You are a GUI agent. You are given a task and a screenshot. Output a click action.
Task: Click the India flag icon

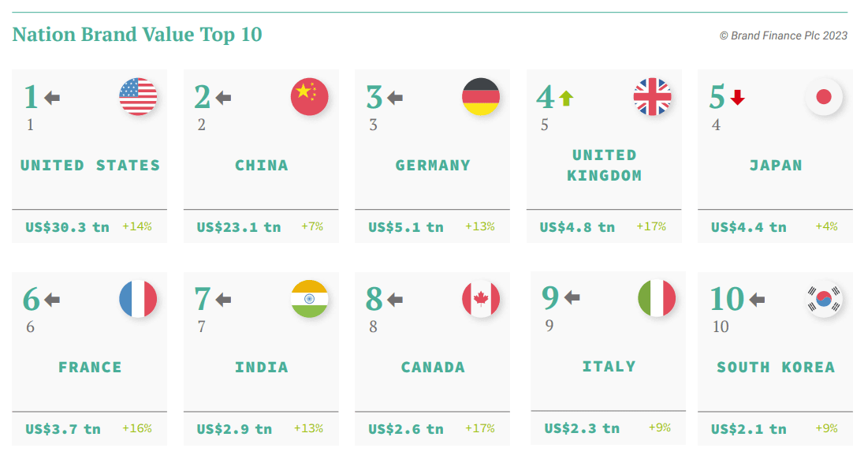pyautogui.click(x=309, y=300)
